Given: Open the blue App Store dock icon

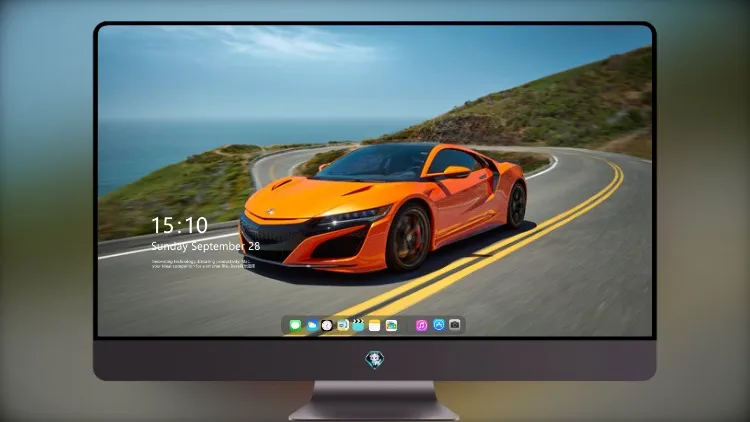Looking at the screenshot, I should [439, 325].
